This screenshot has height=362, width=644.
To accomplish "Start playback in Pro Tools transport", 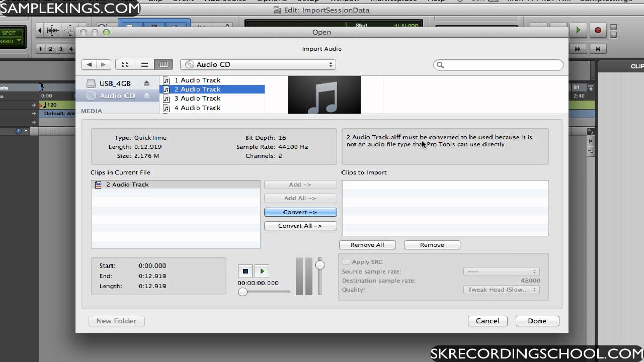I will 578,30.
